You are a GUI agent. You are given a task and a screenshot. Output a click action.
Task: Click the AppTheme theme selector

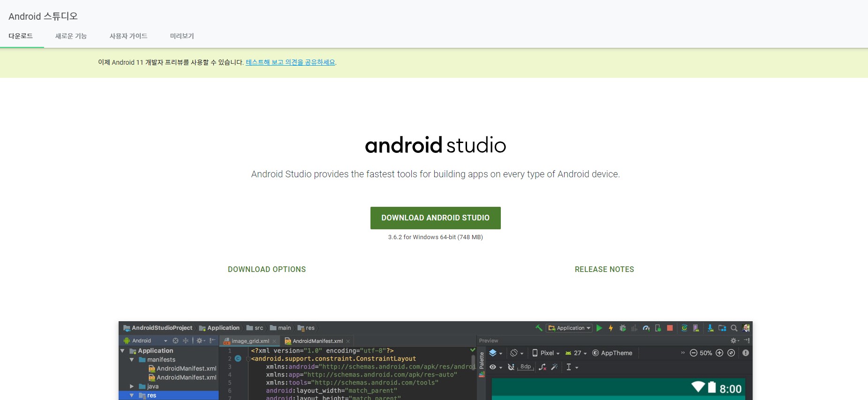click(x=612, y=353)
